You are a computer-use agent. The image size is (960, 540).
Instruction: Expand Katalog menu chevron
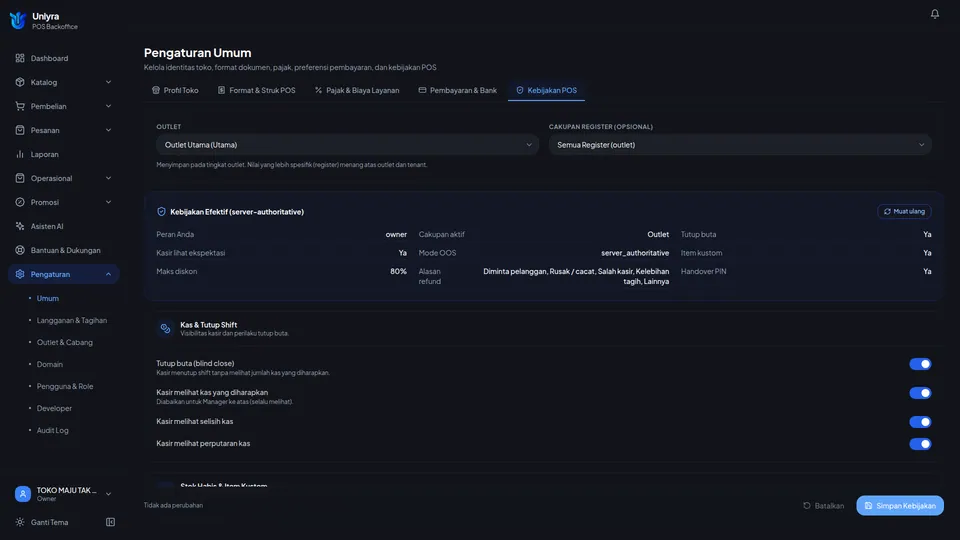pos(108,82)
